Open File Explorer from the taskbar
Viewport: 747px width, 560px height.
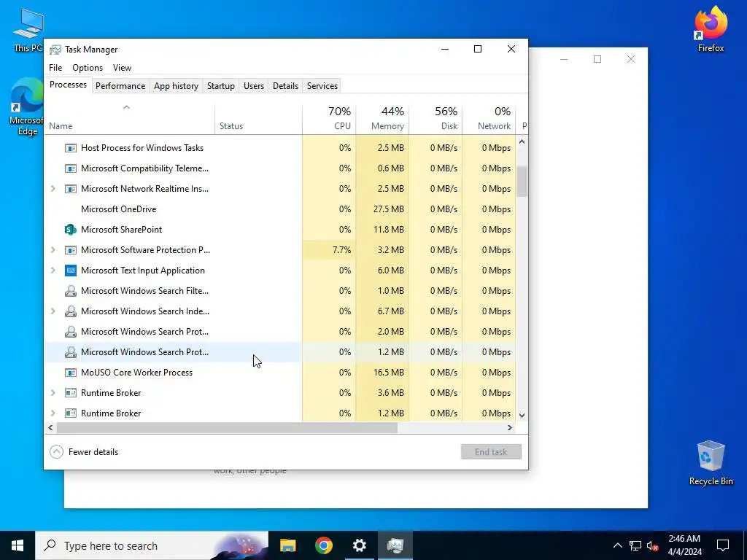[x=287, y=545]
